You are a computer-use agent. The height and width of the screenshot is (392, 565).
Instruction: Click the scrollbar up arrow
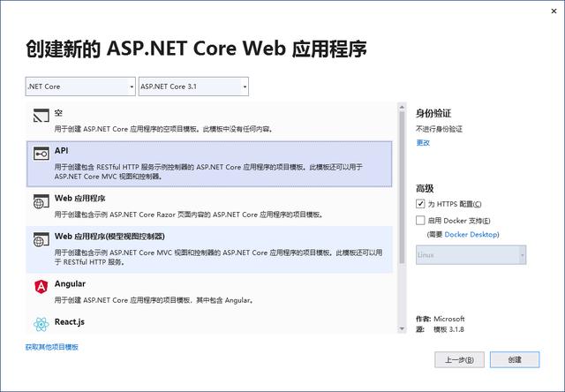402,107
